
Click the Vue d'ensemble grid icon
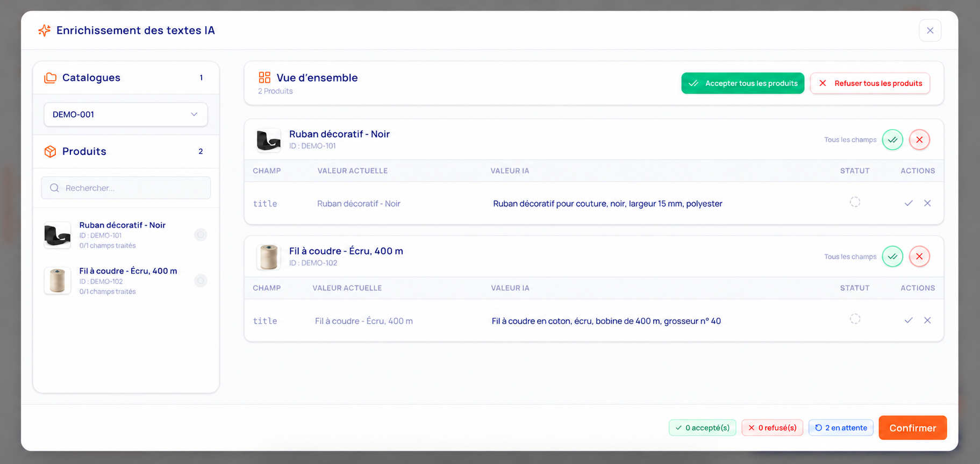point(264,77)
